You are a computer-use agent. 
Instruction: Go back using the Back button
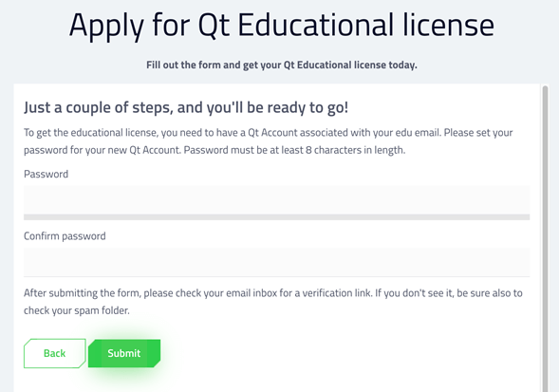point(54,353)
